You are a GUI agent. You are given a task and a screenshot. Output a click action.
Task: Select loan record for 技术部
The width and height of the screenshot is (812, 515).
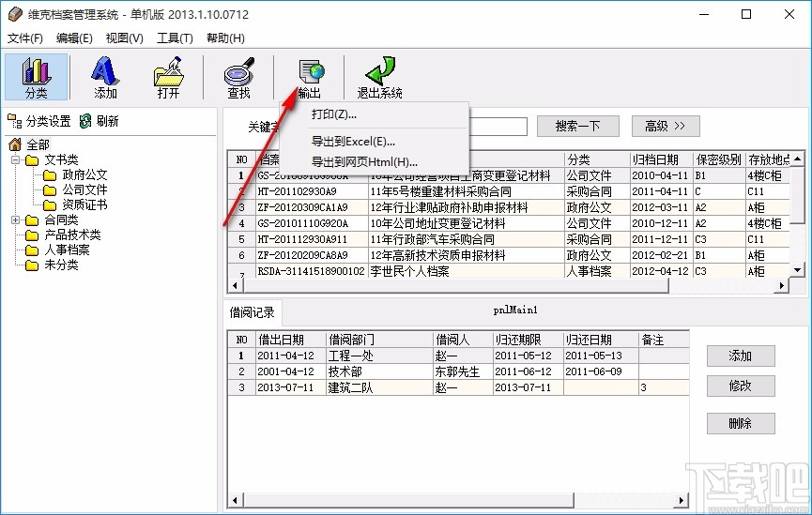(x=458, y=371)
